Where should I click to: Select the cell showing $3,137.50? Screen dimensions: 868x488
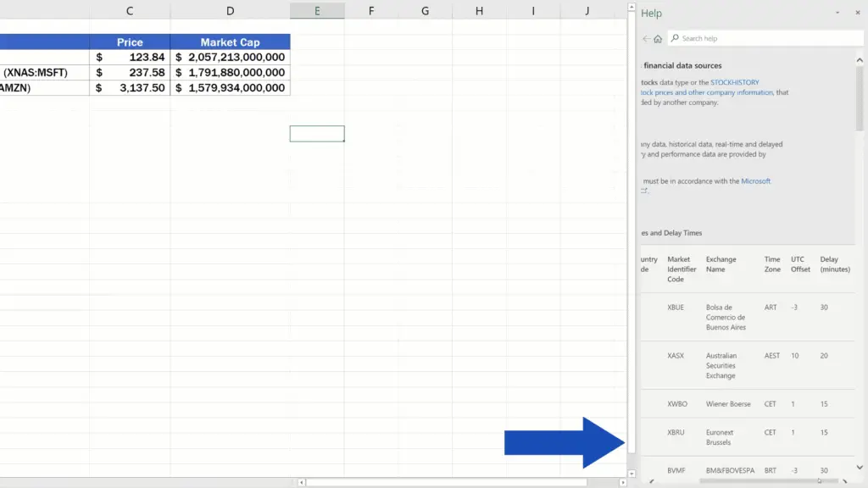130,87
